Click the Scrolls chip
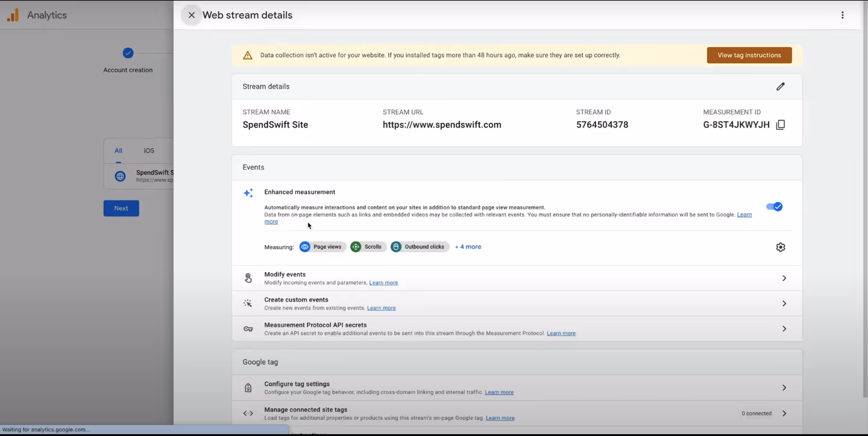The height and width of the screenshot is (436, 868). point(368,247)
